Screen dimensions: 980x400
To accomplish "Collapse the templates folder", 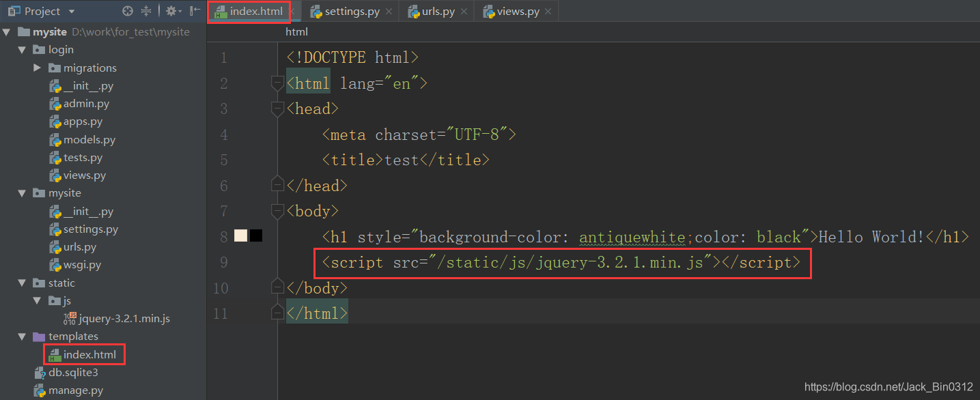I will (23, 337).
